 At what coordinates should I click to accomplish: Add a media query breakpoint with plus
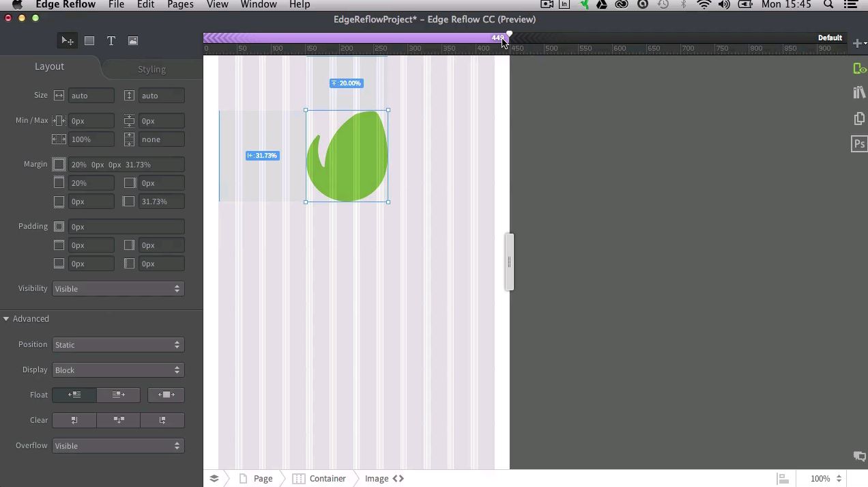coord(857,43)
